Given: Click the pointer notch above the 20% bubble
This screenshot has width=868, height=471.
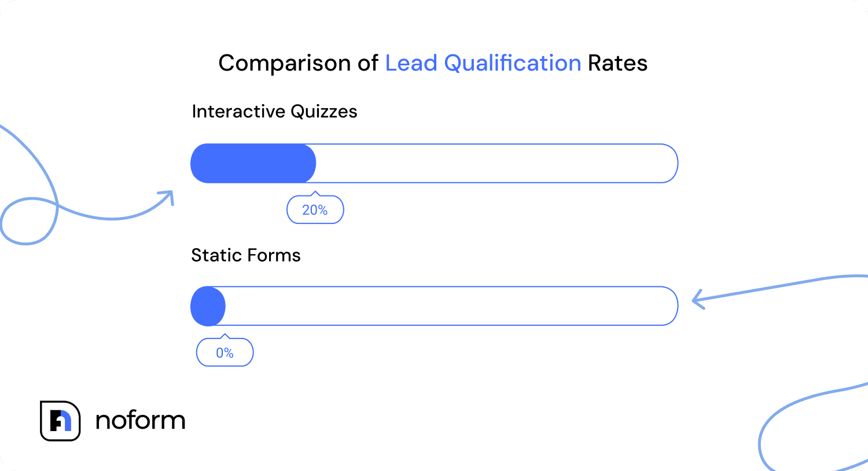Looking at the screenshot, I should coord(315,194).
